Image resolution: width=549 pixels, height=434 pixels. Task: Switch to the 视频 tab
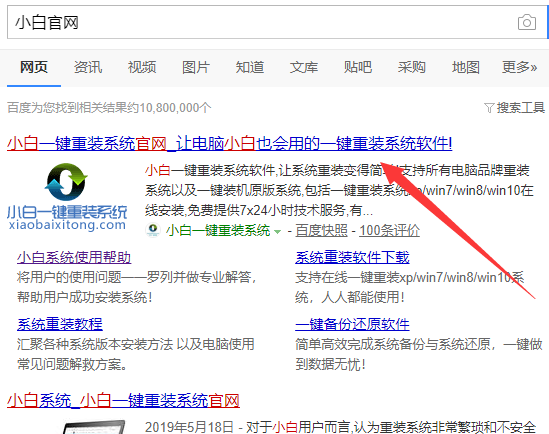pos(142,67)
